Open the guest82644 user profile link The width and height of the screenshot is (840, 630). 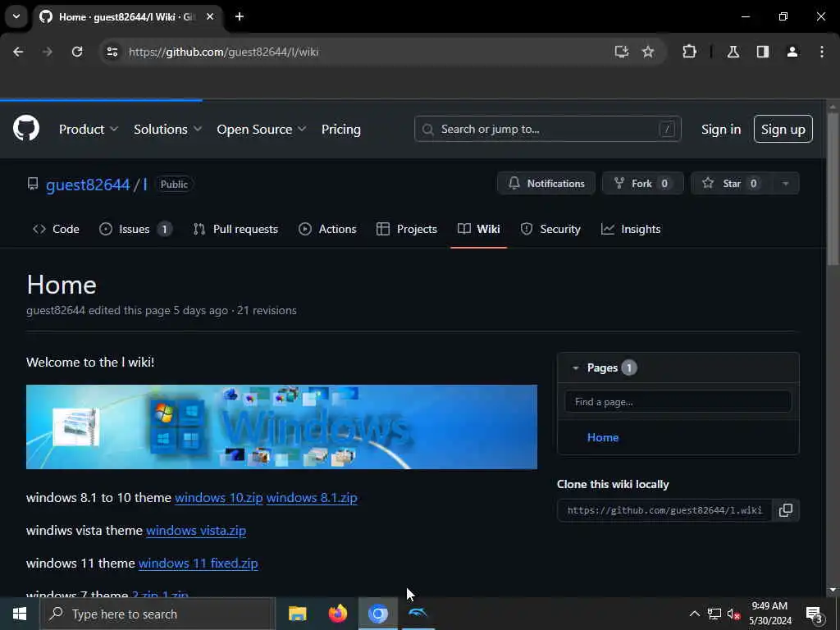click(x=88, y=185)
